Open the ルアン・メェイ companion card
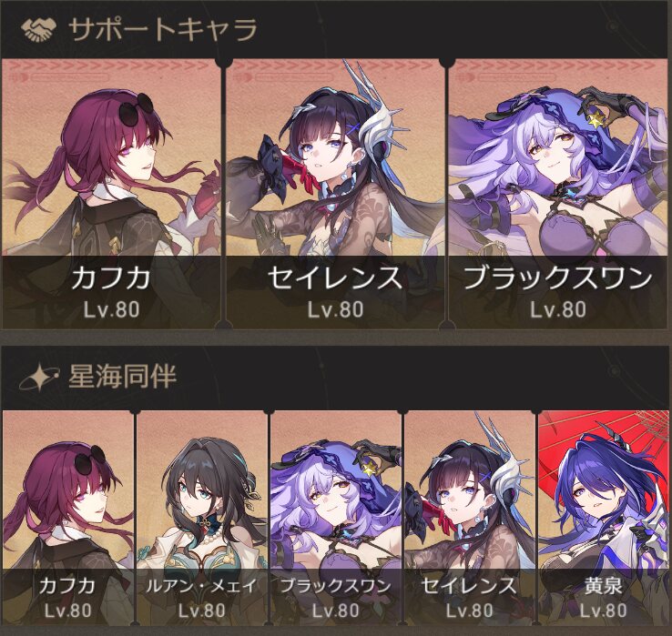The width and height of the screenshot is (672, 636). tap(202, 518)
